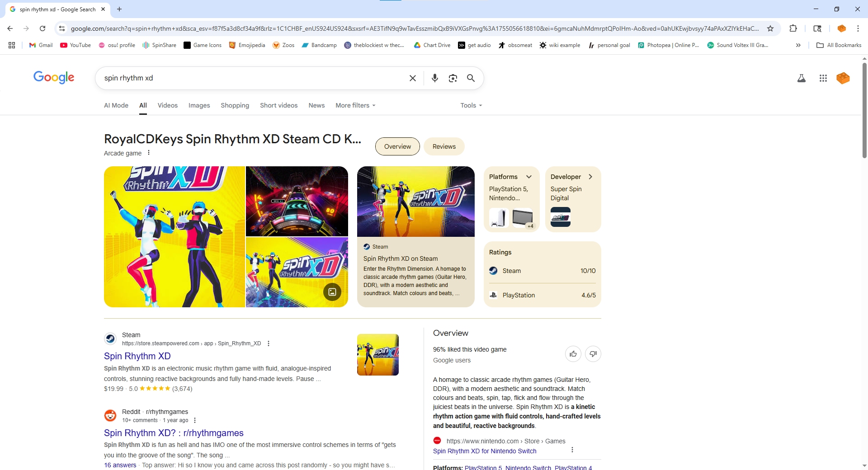The image size is (868, 470).
Task: Expand the Platforms card chevron
Action: 528,177
